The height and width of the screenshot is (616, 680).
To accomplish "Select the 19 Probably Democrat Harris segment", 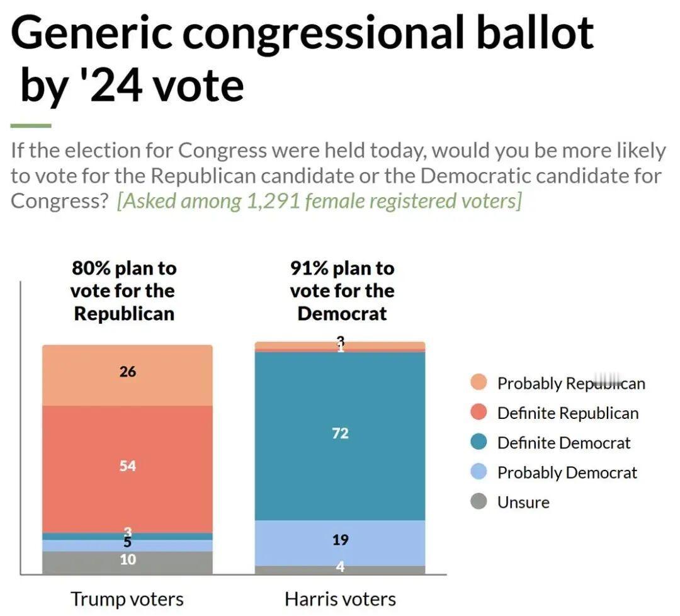I will click(x=340, y=543).
